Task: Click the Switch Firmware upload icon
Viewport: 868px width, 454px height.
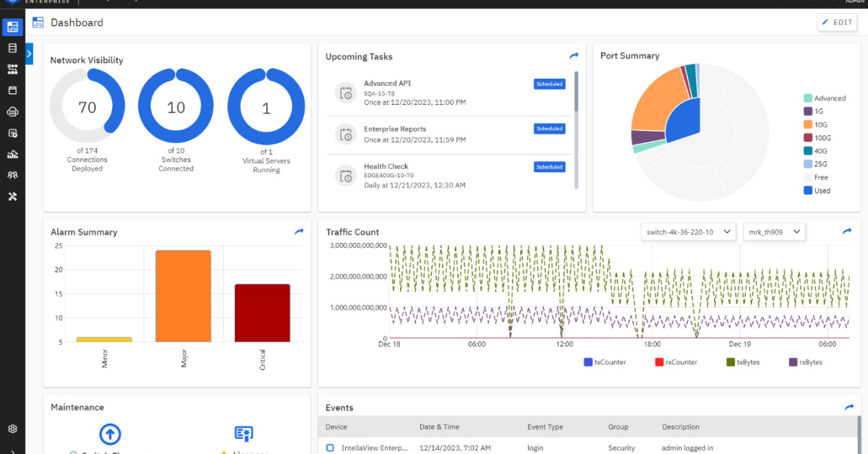Action: pos(109,434)
